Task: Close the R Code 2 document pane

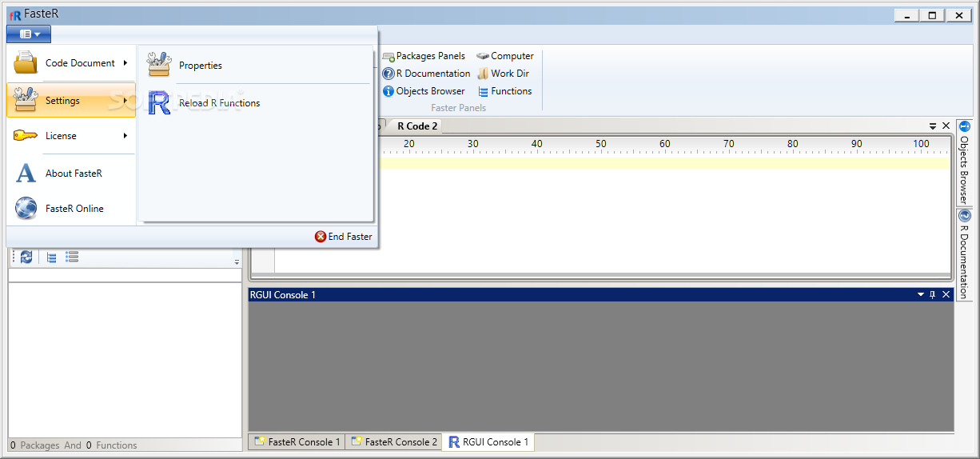Action: [x=946, y=126]
